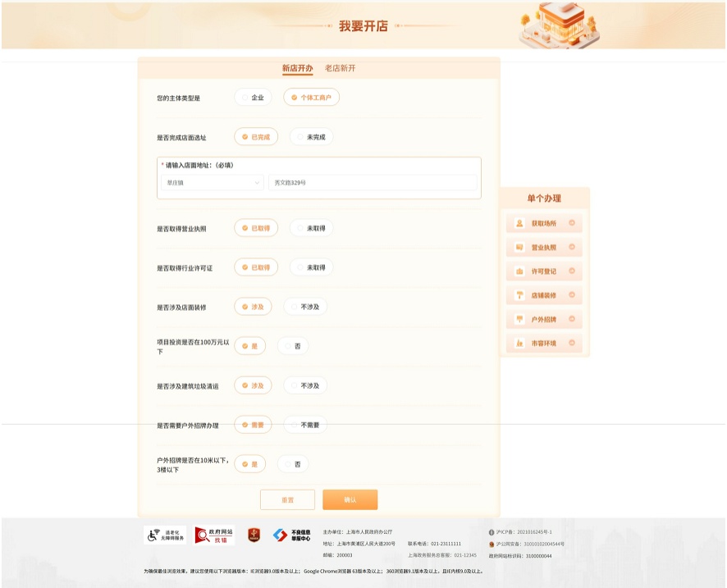727x588 pixels.
Task: Choose 涉及 for 店面装修
Action: point(253,307)
